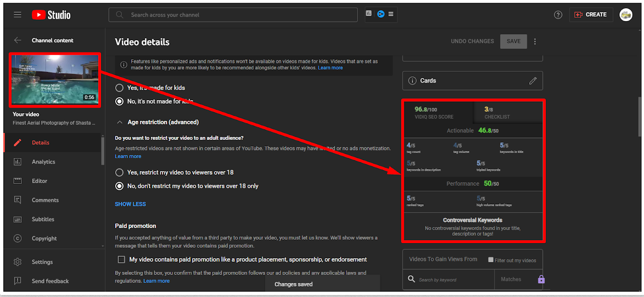Select 'Yes, restrict my video to viewers over 18'
The width and height of the screenshot is (644, 297).
(119, 172)
